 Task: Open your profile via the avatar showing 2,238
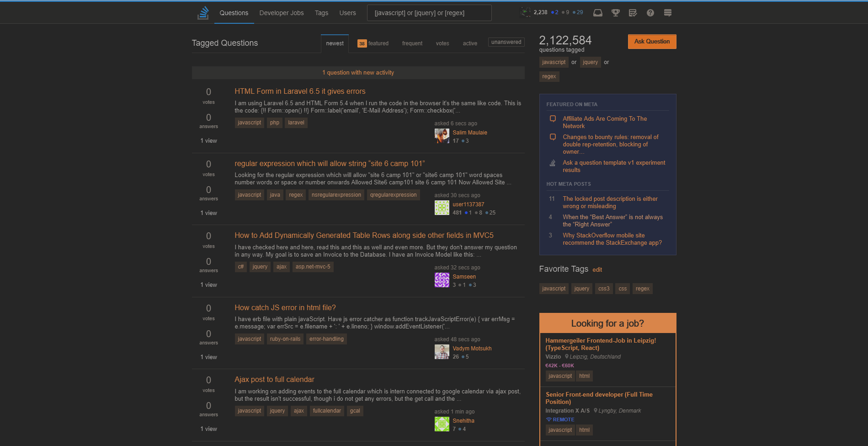click(526, 12)
